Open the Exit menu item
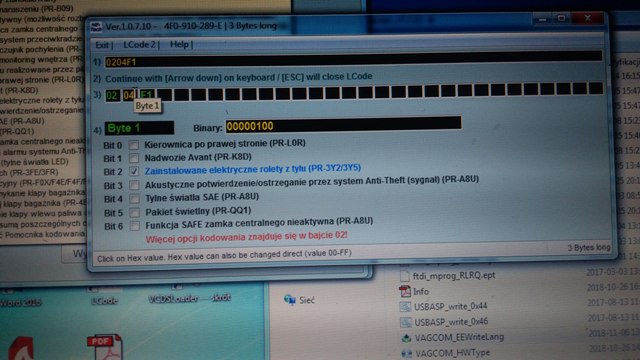640x360 pixels. click(102, 45)
